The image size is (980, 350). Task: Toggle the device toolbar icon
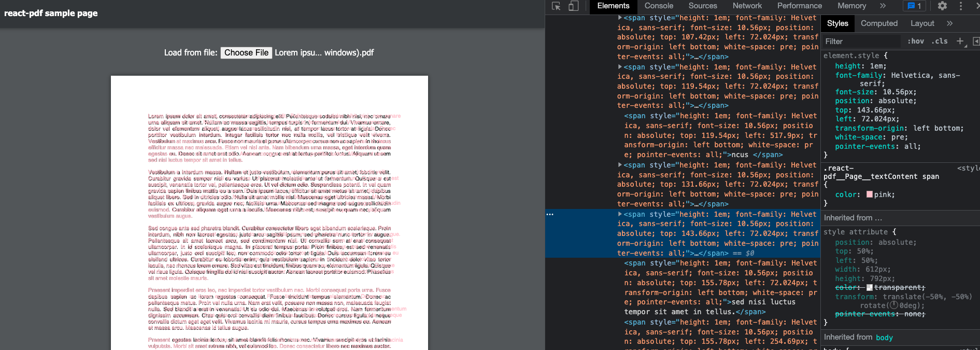574,6
